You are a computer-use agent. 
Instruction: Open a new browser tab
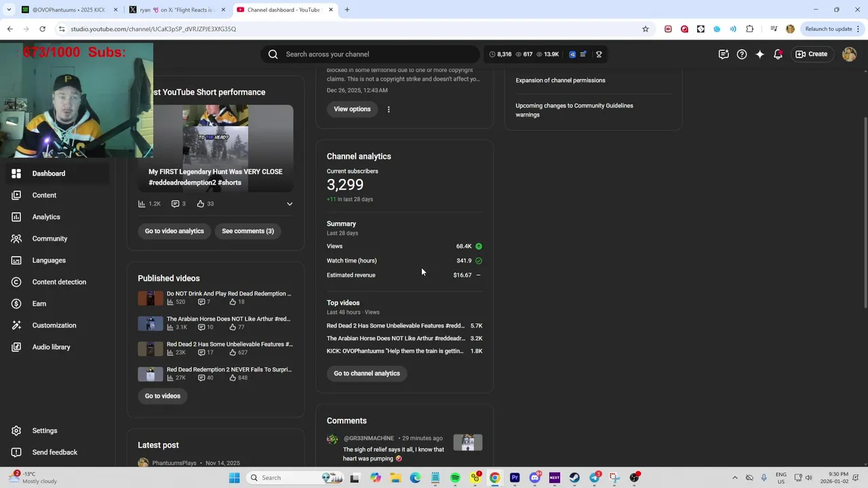click(347, 9)
